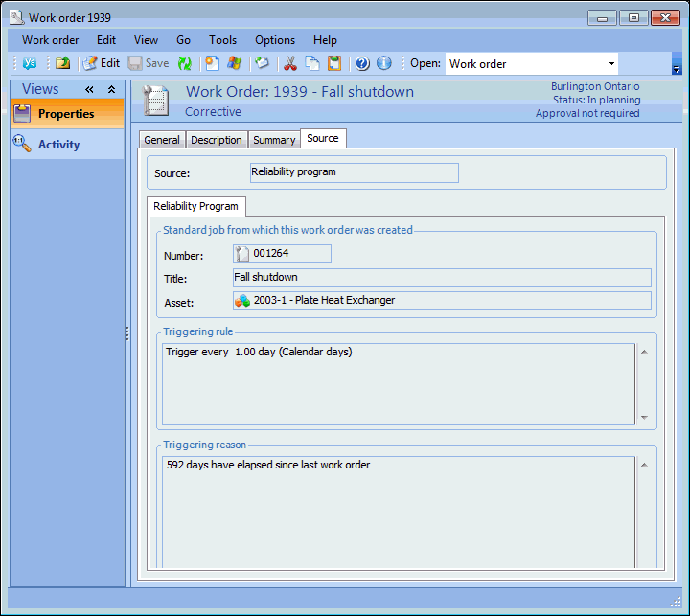Switch to the General tab

(x=162, y=140)
